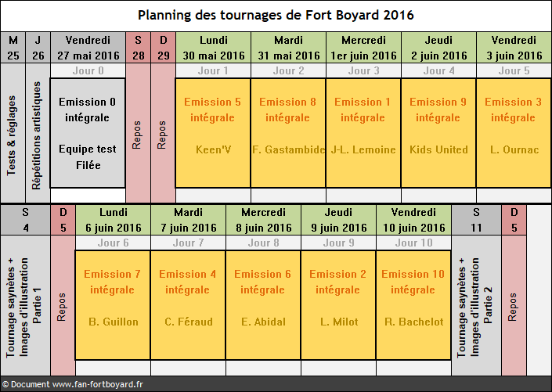Click 'Emission 2 intégrale' text

tap(337, 282)
